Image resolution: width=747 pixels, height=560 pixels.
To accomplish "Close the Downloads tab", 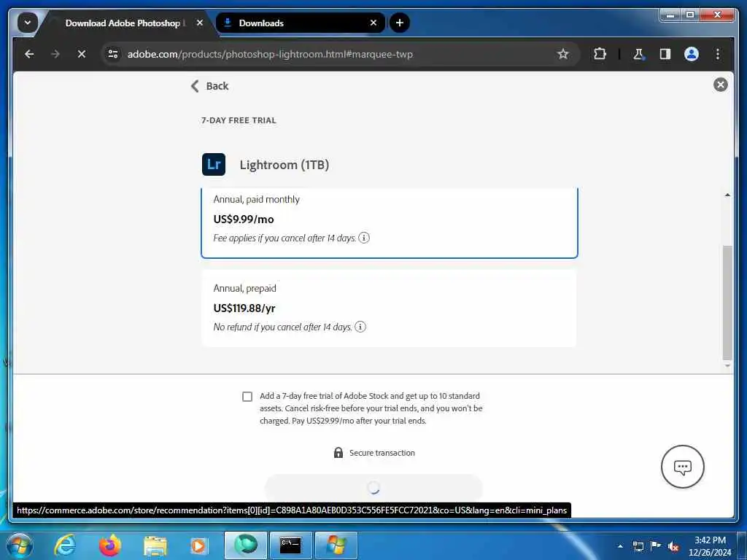I will click(x=373, y=23).
